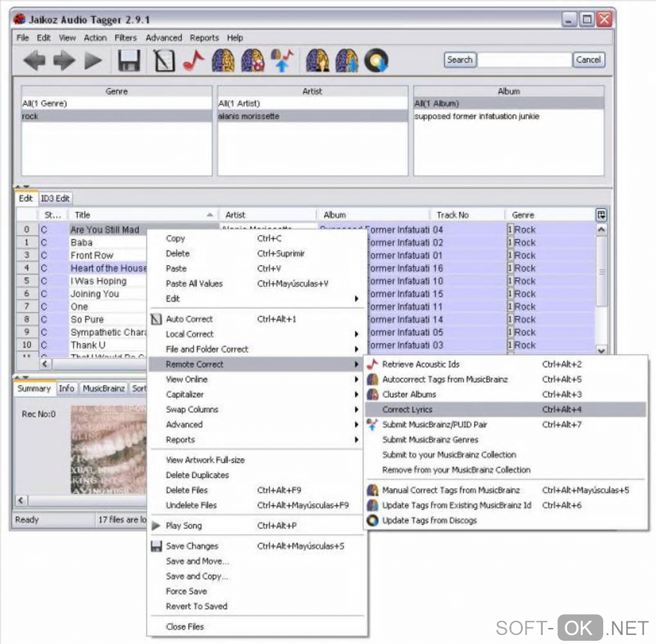Click the cluster albums brain icon
The height and width of the screenshot is (644, 656).
tap(253, 60)
